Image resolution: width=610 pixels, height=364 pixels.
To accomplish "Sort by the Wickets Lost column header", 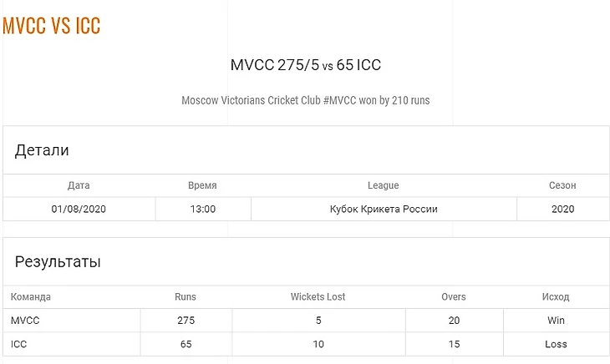I will tap(318, 297).
